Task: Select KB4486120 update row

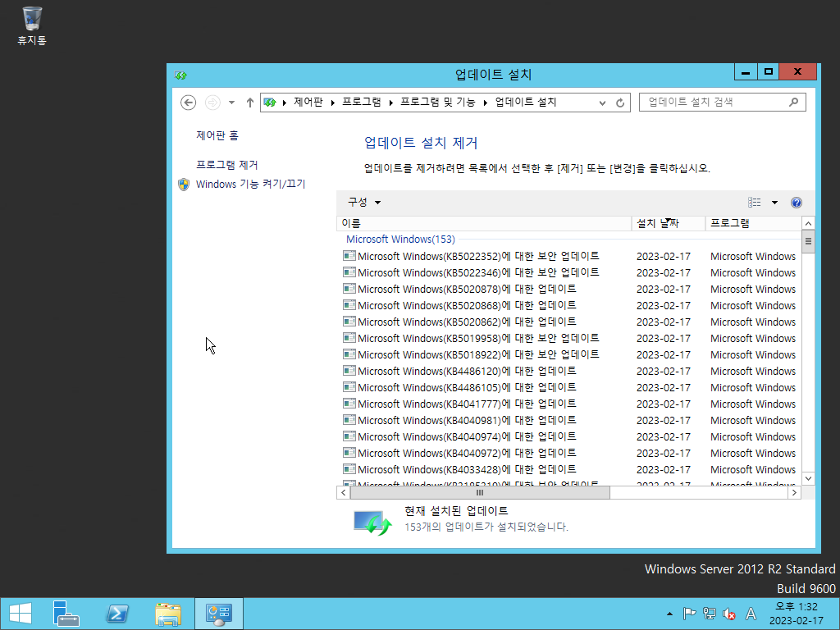Action: coord(571,372)
